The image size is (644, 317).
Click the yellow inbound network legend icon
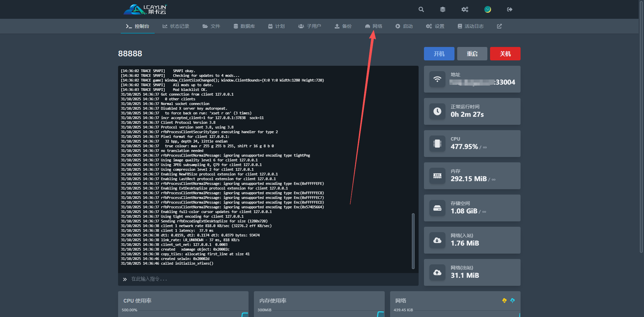click(504, 301)
